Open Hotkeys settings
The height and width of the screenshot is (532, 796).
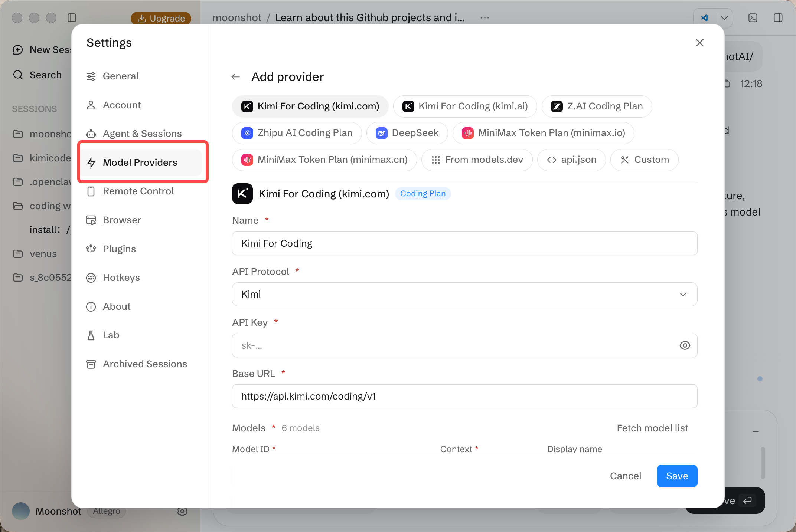pyautogui.click(x=141, y=278)
